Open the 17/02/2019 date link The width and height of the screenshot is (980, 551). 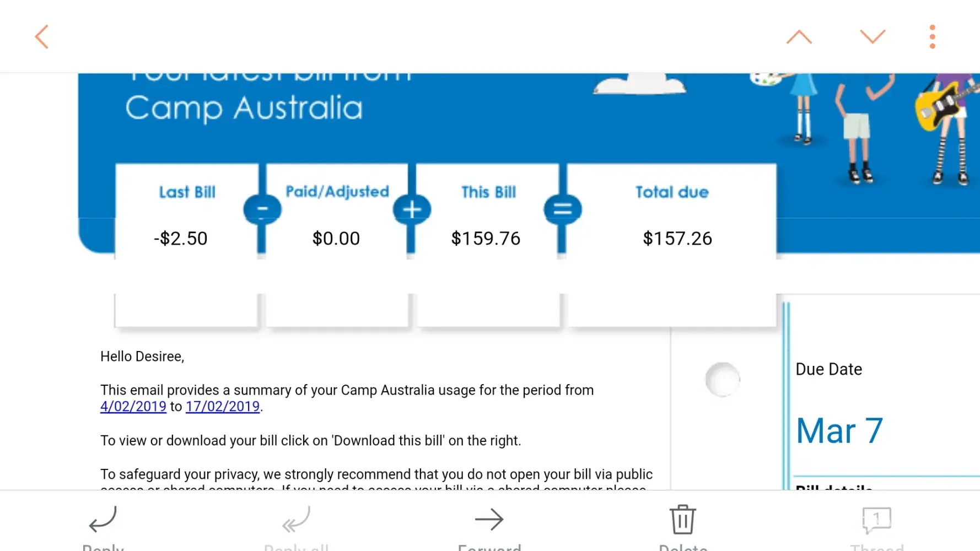click(223, 407)
